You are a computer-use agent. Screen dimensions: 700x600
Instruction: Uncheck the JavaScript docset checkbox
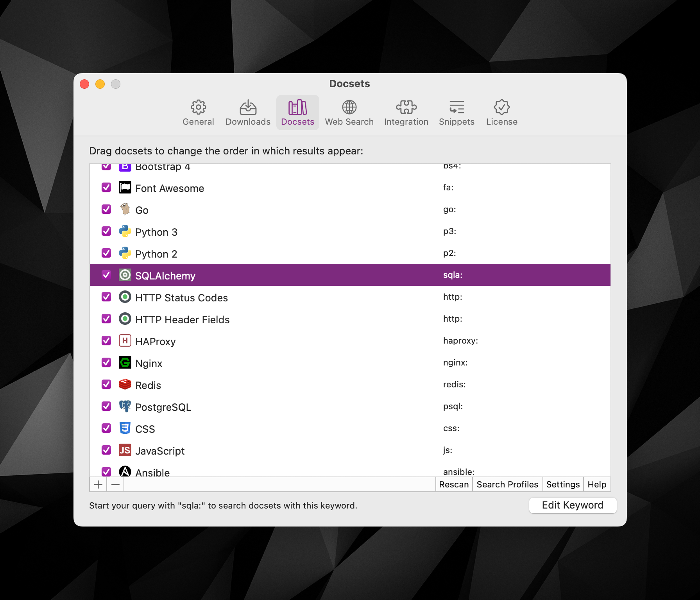106,450
